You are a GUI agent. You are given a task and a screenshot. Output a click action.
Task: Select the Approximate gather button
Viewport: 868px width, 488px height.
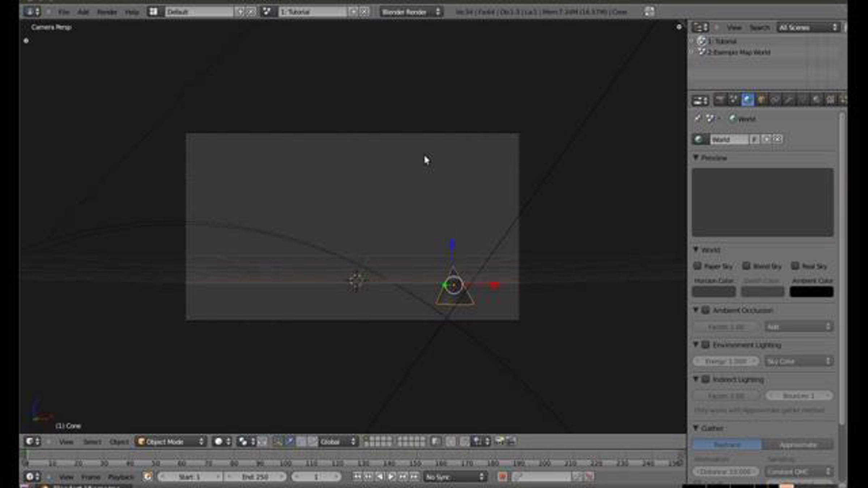coord(798,445)
